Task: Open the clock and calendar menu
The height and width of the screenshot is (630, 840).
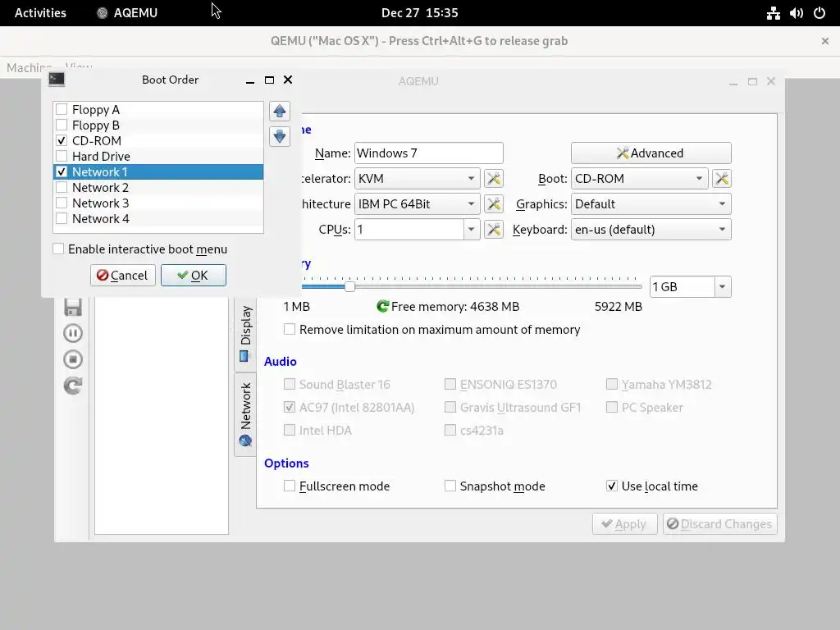Action: [419, 13]
